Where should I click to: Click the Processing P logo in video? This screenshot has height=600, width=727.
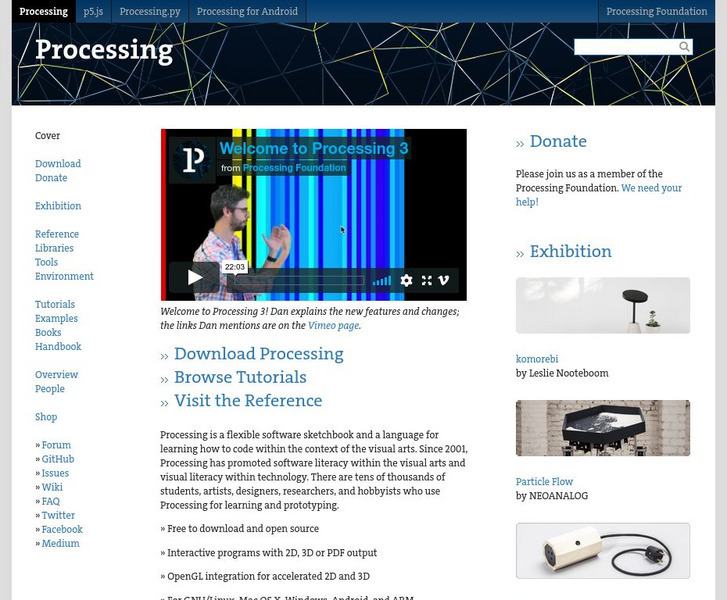coord(193,160)
